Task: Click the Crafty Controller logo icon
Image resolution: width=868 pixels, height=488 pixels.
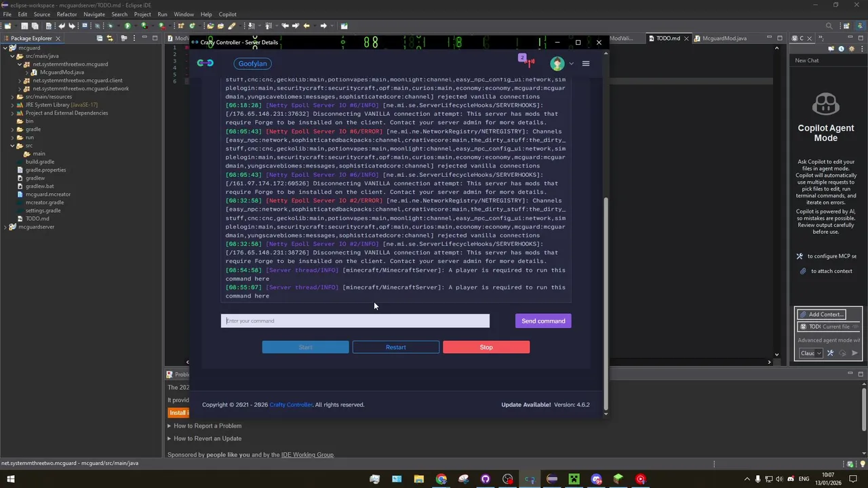Action: (205, 63)
